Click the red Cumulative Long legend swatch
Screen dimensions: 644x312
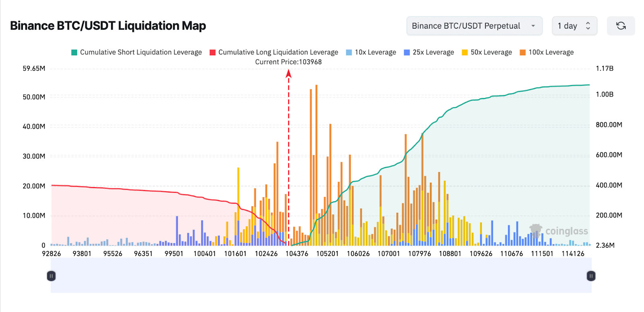coord(213,52)
